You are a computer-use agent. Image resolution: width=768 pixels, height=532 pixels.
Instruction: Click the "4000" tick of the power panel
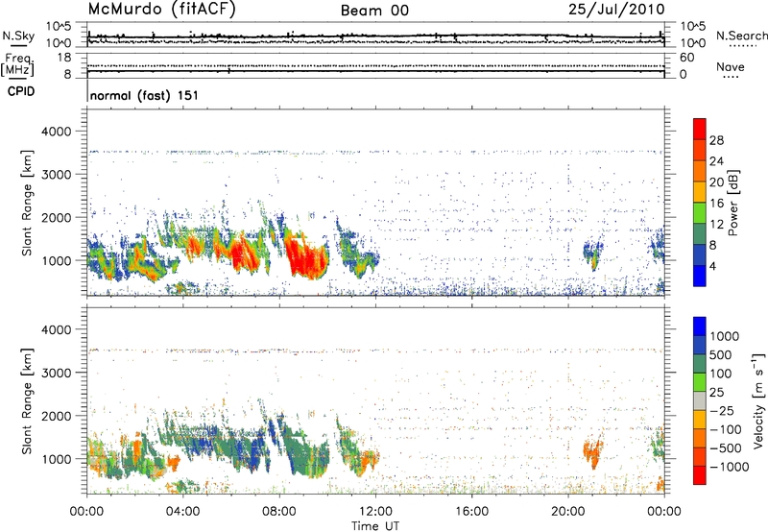pos(57,132)
